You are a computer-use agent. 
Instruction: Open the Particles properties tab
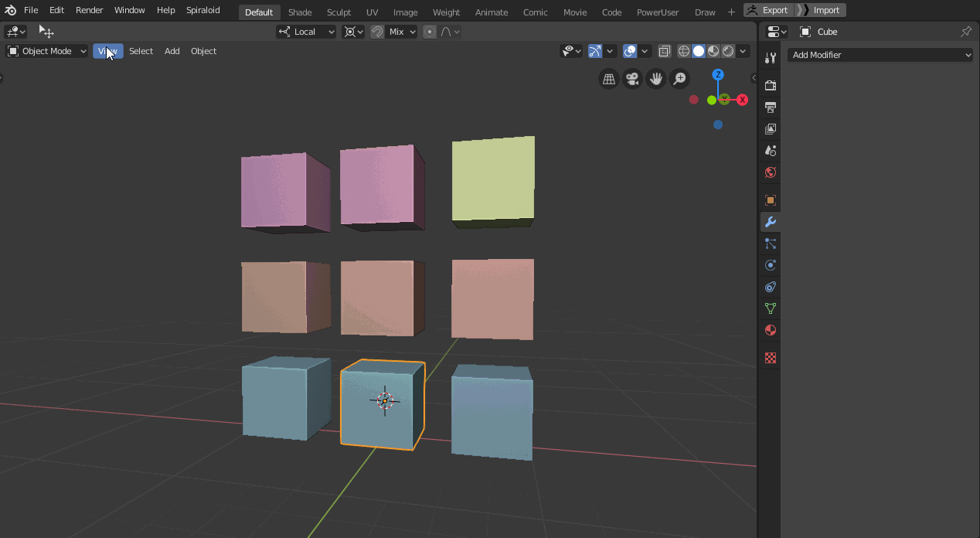point(770,243)
